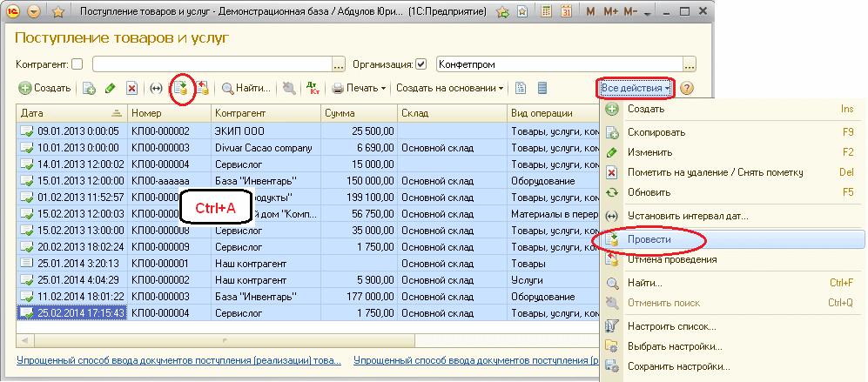The image size is (868, 382).
Task: Click the Создать button in the toolbar
Action: (x=45, y=88)
